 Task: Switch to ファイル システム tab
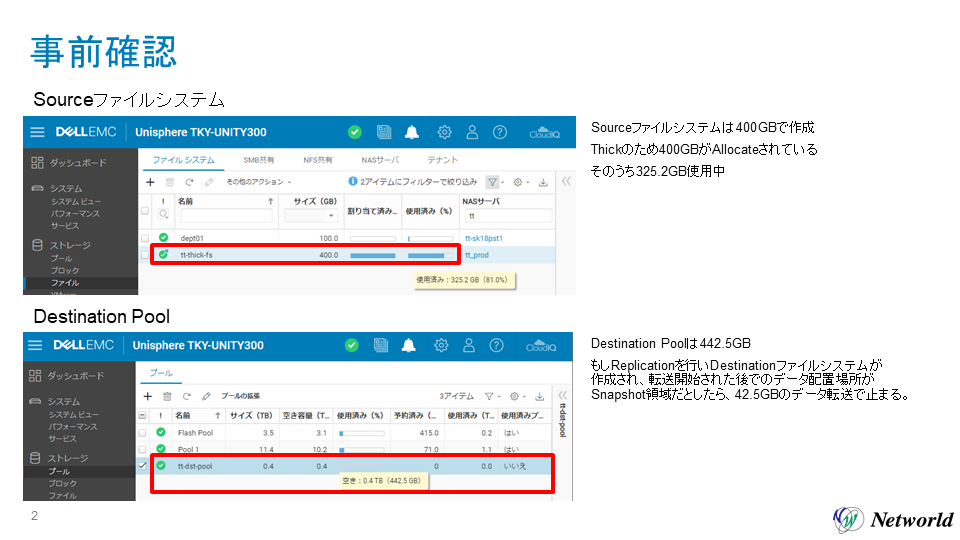[x=184, y=160]
